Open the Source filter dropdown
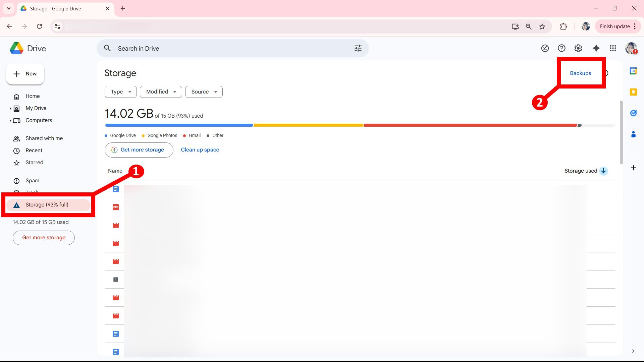 [204, 92]
